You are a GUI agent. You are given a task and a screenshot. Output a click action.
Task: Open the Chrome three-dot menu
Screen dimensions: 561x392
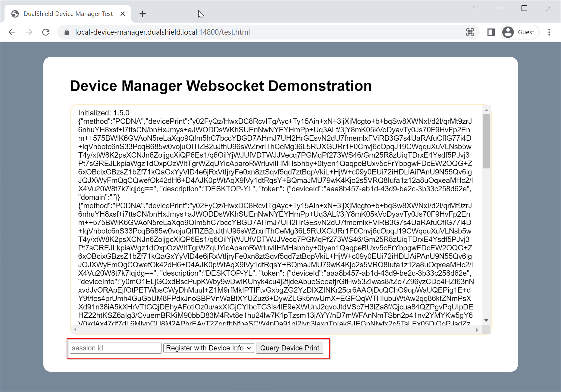click(x=549, y=32)
